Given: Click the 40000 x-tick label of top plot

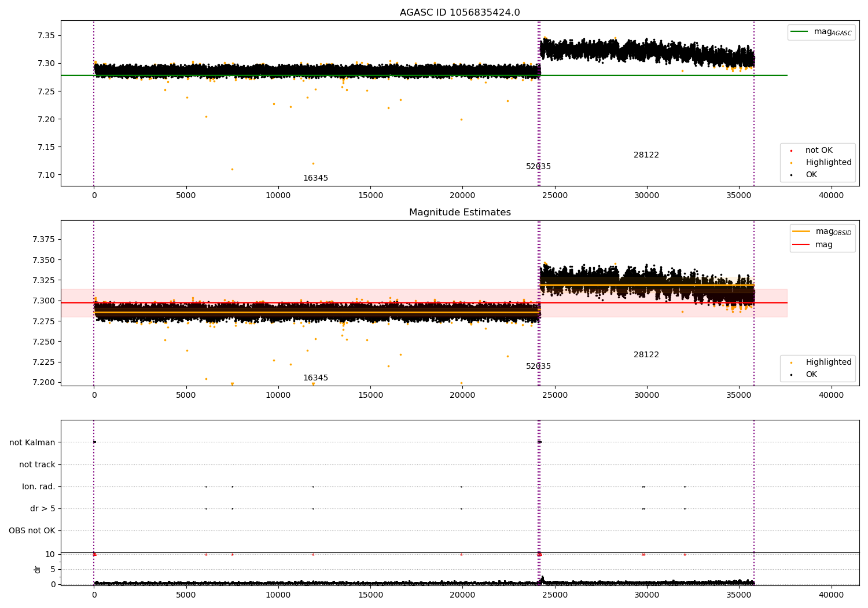Looking at the screenshot, I should (831, 196).
